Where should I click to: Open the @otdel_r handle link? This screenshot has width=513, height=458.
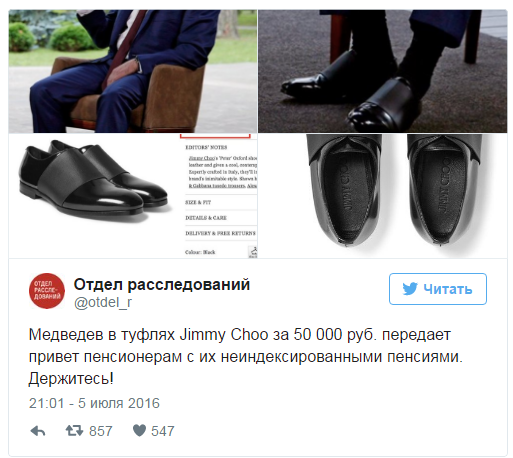point(103,302)
